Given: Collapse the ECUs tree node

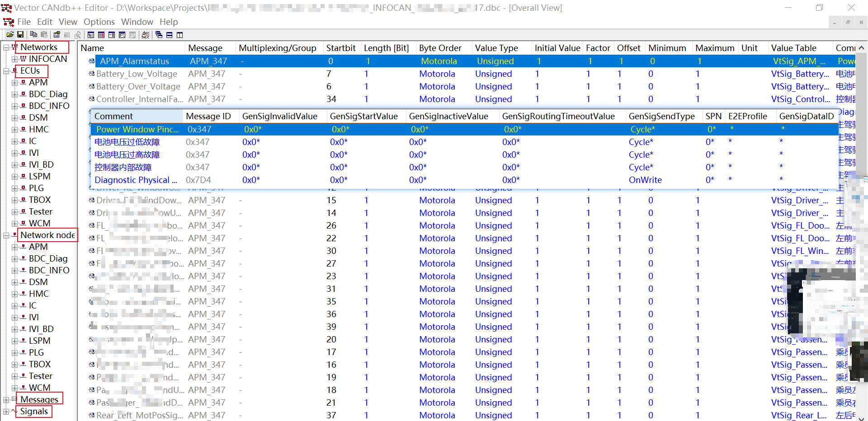Looking at the screenshot, I should tap(6, 71).
